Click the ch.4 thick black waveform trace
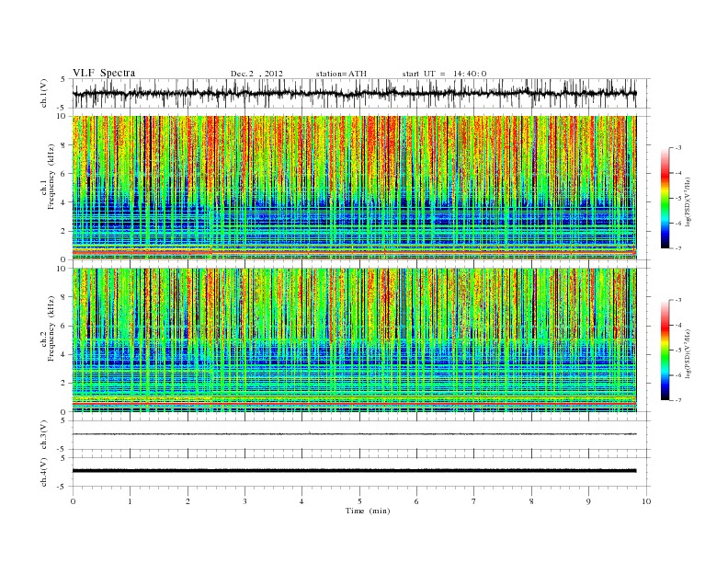Image resolution: width=728 pixels, height=563 pixels. coord(354,471)
